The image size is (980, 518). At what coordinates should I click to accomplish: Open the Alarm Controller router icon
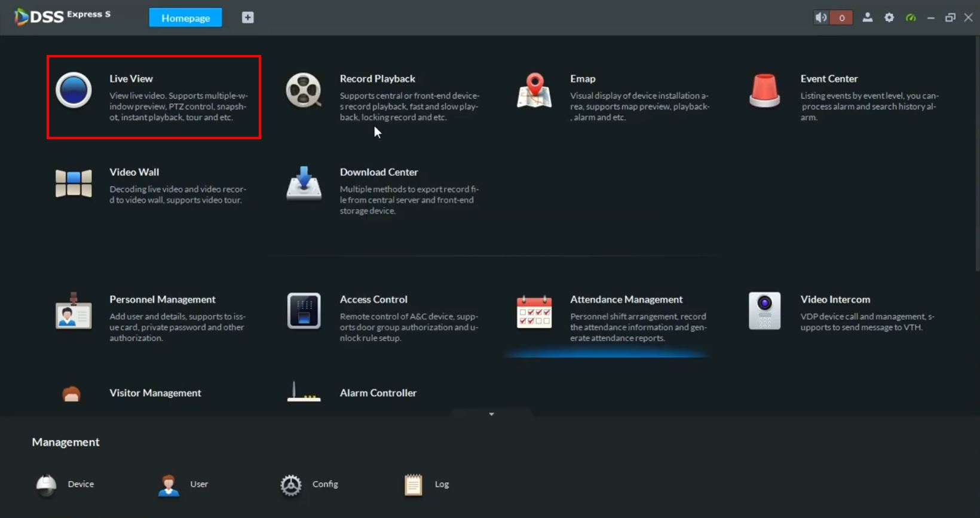[304, 392]
